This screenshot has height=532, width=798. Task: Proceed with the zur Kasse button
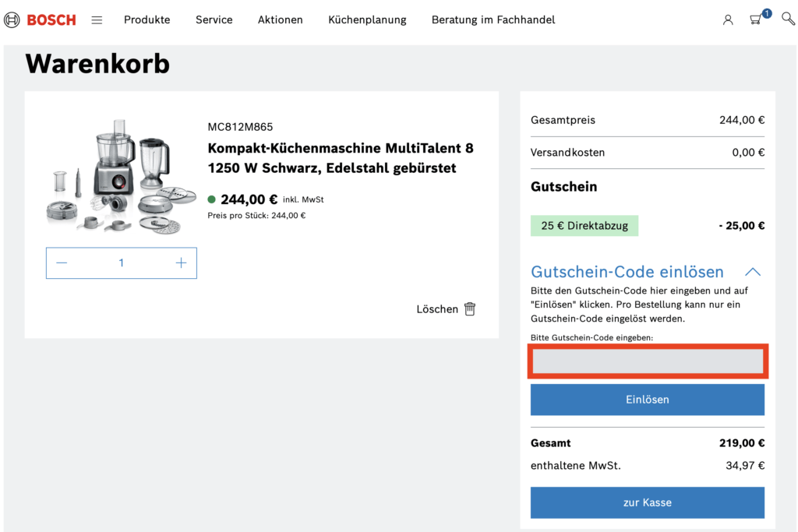click(648, 502)
